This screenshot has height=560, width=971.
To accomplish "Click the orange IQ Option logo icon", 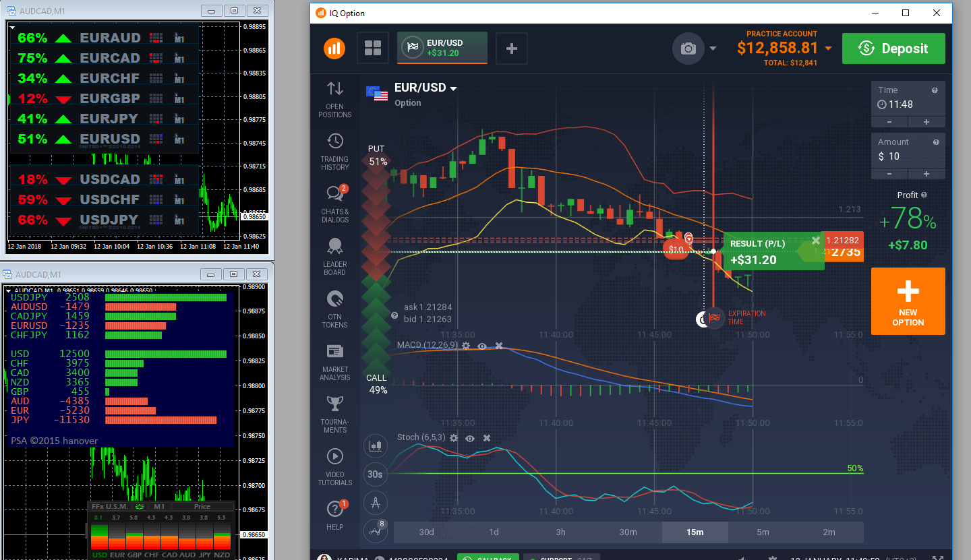I will 334,48.
